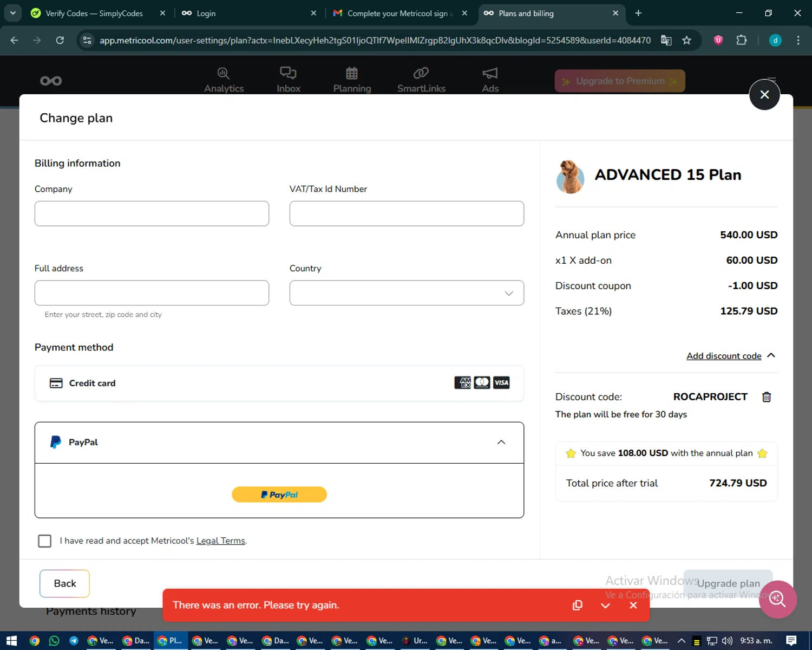Viewport: 812px width, 650px height.
Task: Switch to Complete your Metricool Gmail tab
Action: coord(400,13)
